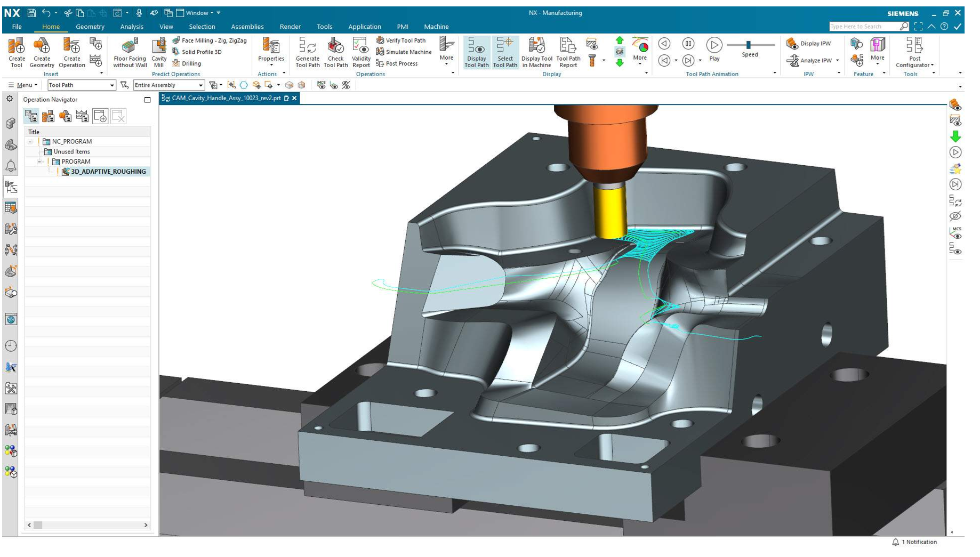The height and width of the screenshot is (557, 980).
Task: Click Generate Tool Path
Action: pos(307,52)
